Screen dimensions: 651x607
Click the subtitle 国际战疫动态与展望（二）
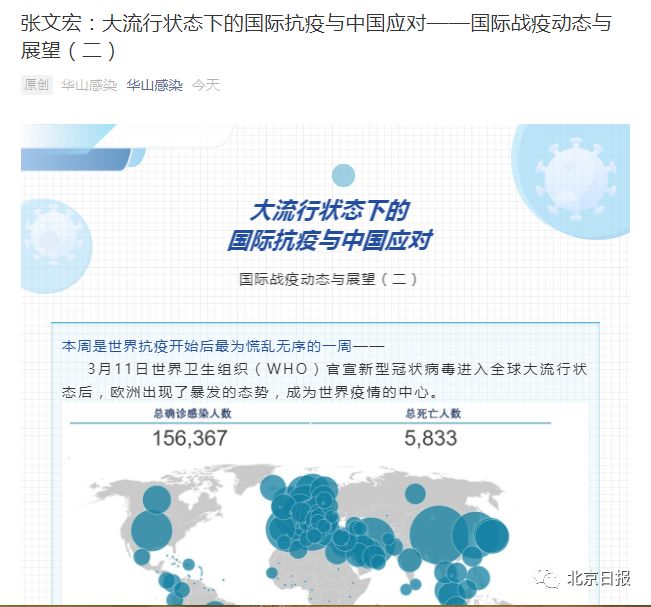(x=328, y=279)
